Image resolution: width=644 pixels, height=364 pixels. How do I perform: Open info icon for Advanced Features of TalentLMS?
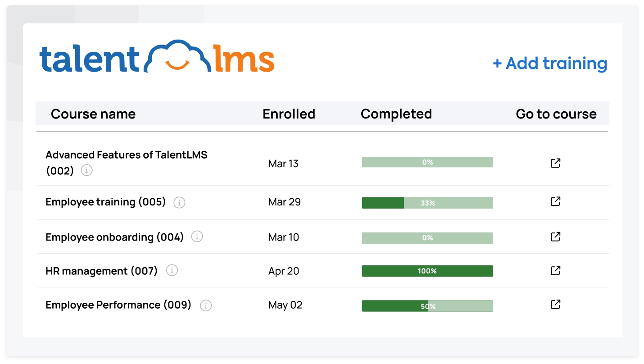pos(87,170)
